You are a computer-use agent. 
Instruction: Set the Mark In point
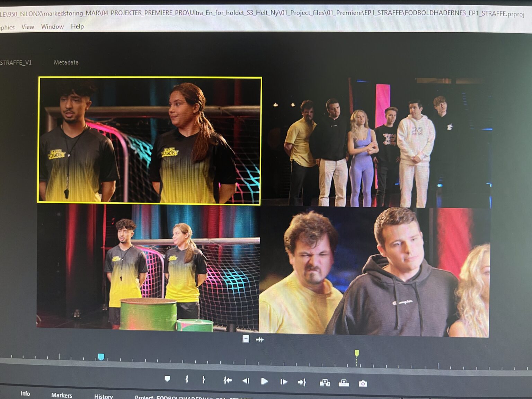pos(187,380)
